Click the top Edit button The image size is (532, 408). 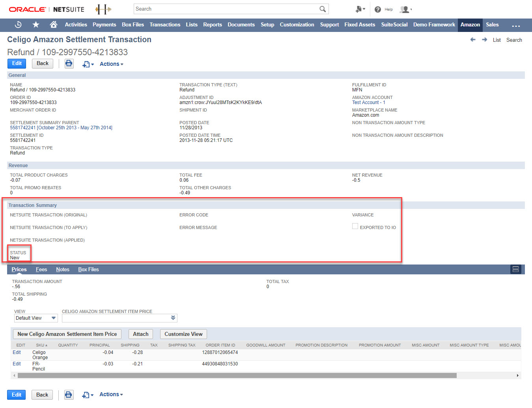[x=17, y=63]
